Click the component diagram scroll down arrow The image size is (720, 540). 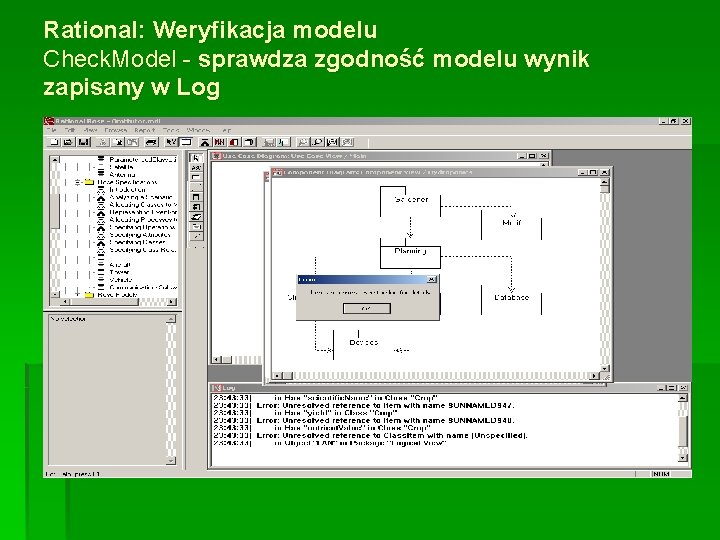(x=605, y=368)
